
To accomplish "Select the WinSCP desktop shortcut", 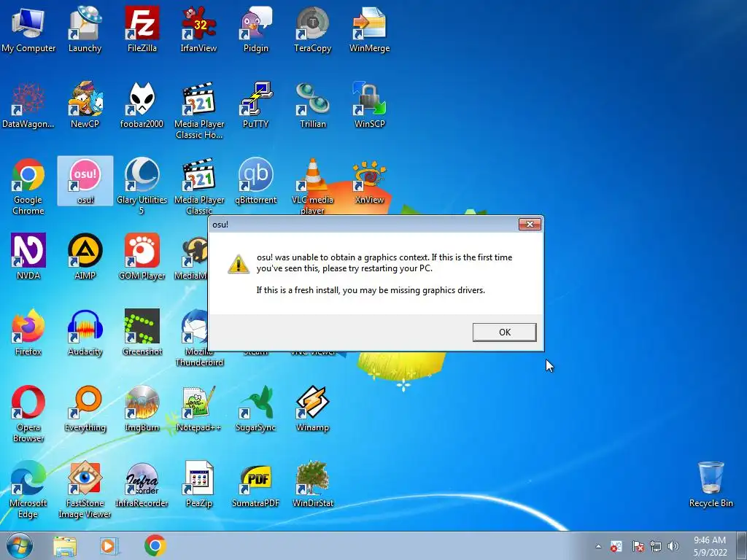I will [369, 105].
